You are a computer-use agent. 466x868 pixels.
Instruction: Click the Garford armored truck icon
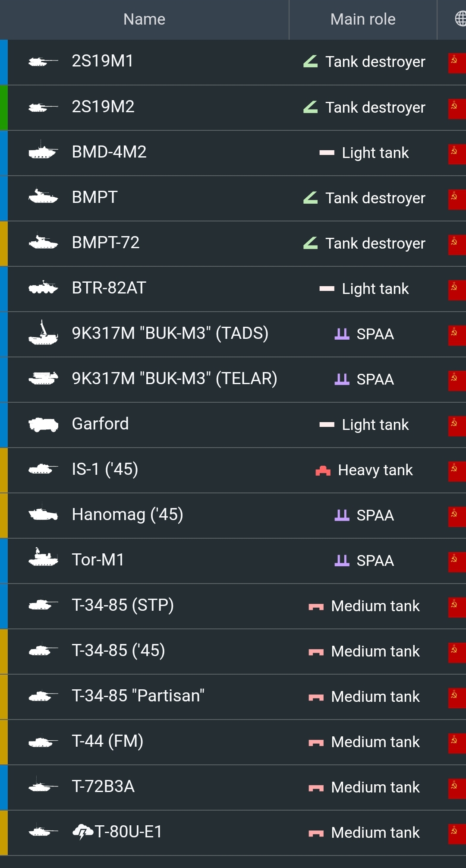[43, 424]
